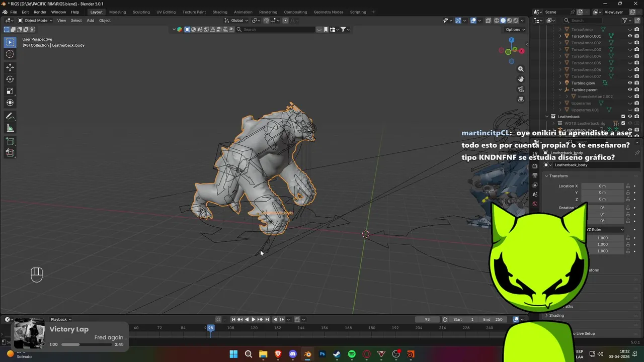Open viewport shading options arrow
The height and width of the screenshot is (362, 644).
point(522,21)
